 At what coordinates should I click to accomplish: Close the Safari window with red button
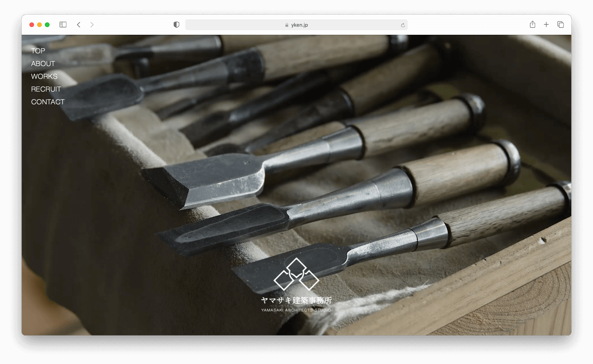[32, 25]
